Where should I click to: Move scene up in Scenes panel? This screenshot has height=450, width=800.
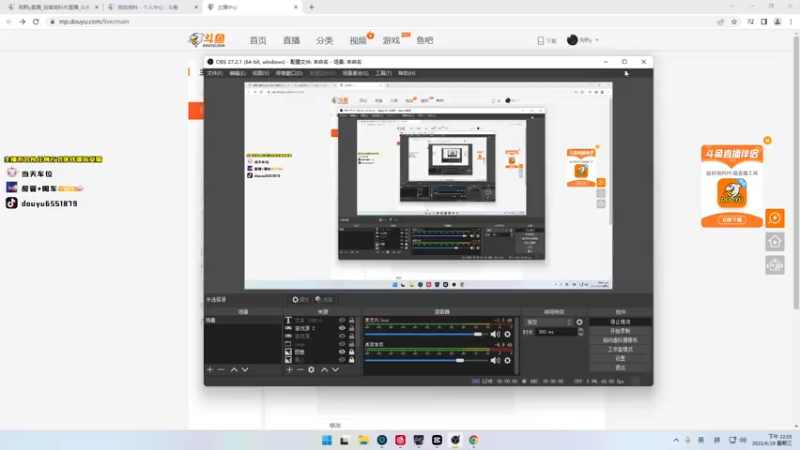point(234,369)
